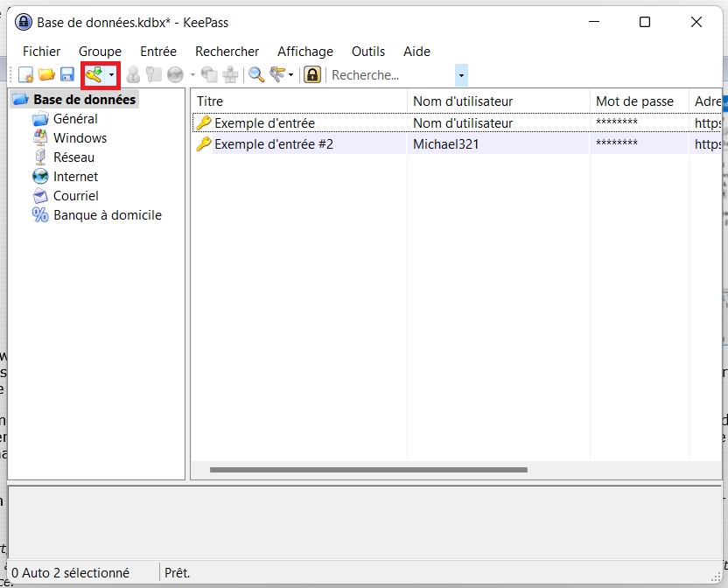728x588 pixels.
Task: Click the New database toolbar icon
Action: [26, 75]
